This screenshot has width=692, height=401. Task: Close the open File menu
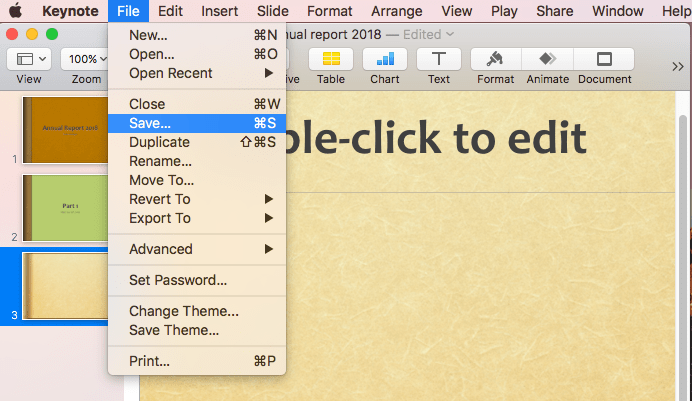tap(128, 11)
